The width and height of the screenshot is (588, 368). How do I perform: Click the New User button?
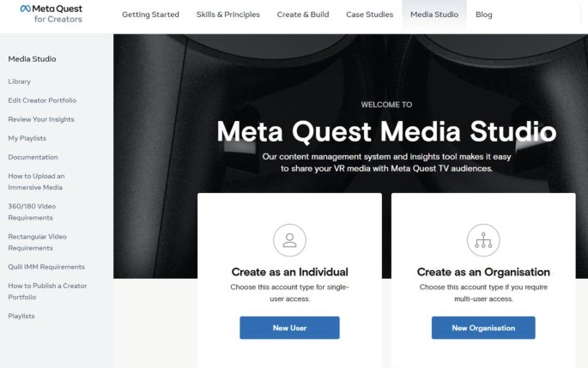[x=289, y=328]
